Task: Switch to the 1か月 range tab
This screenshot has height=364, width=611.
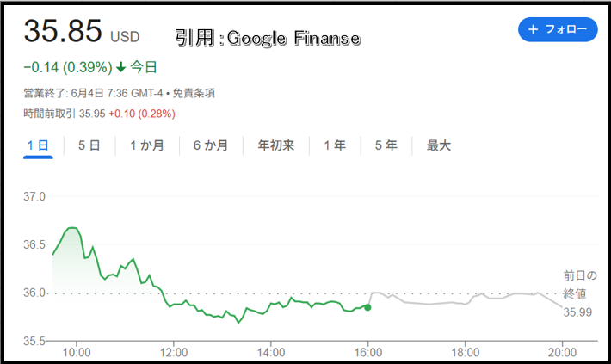Action: [x=147, y=145]
